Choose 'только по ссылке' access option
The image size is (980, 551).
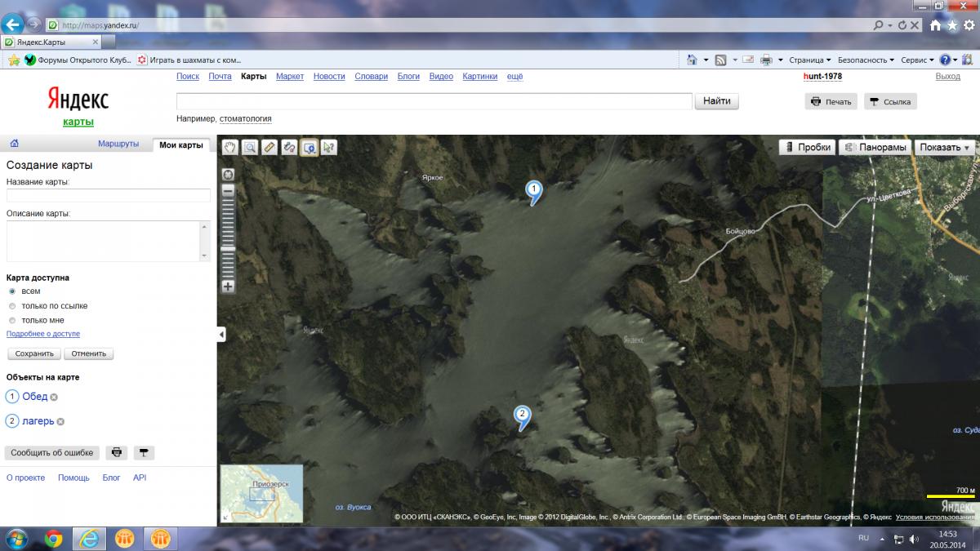click(12, 306)
